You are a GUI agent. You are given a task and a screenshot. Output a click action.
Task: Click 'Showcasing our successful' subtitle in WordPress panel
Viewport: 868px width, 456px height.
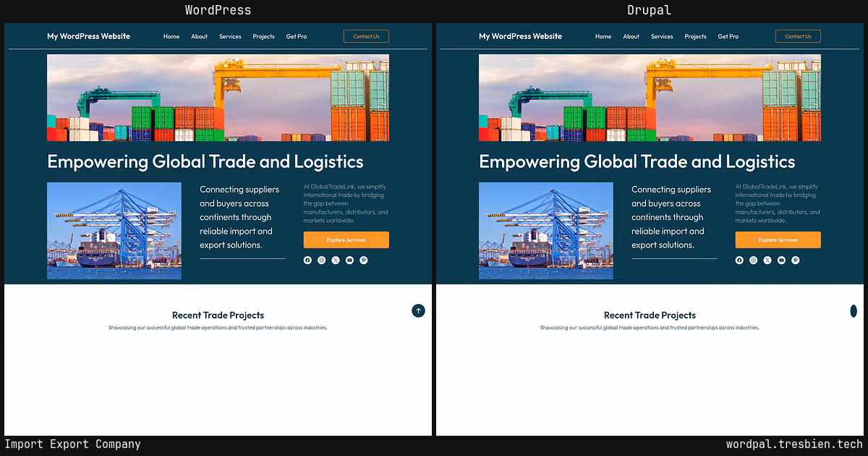[218, 328]
